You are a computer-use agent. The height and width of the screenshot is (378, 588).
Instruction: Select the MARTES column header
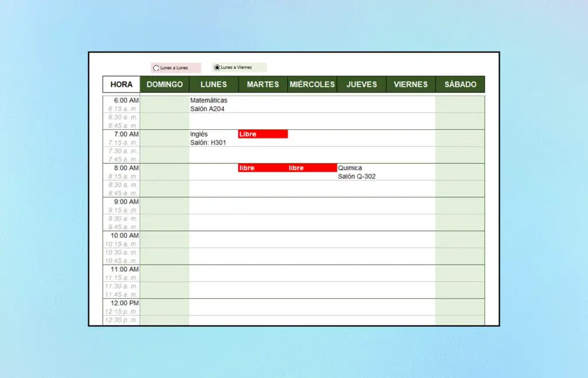pyautogui.click(x=262, y=84)
